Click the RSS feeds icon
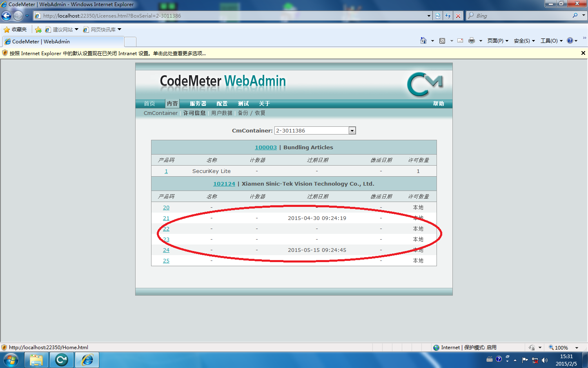Viewport: 588px width, 368px height. (x=442, y=40)
